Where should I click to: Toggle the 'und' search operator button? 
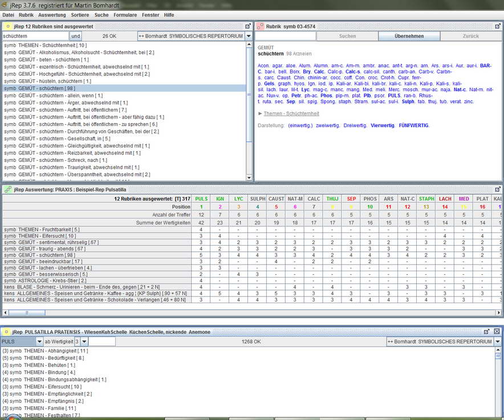point(75,36)
